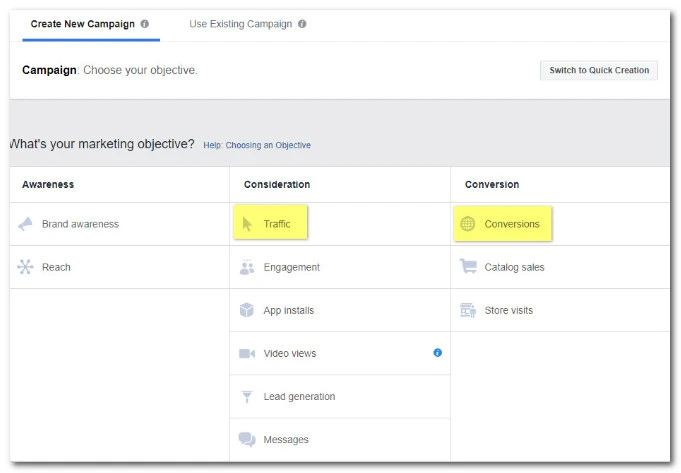This screenshot has width=681, height=473.
Task: Select the Reach objective label
Action: (56, 267)
